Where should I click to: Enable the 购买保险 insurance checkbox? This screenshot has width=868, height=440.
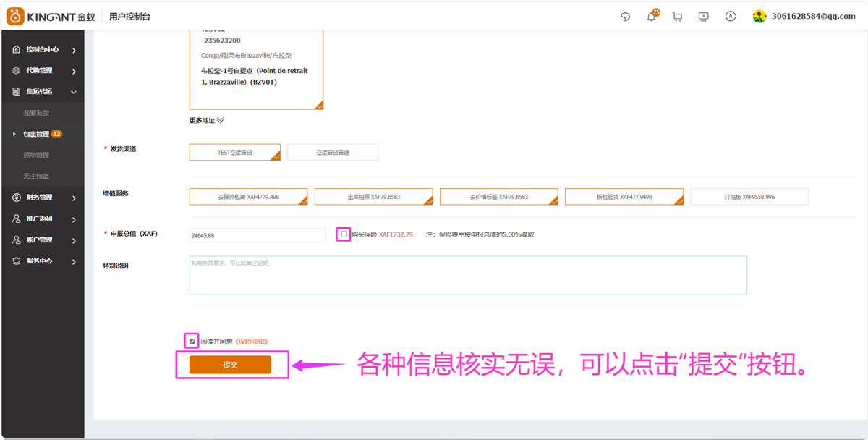(x=344, y=234)
